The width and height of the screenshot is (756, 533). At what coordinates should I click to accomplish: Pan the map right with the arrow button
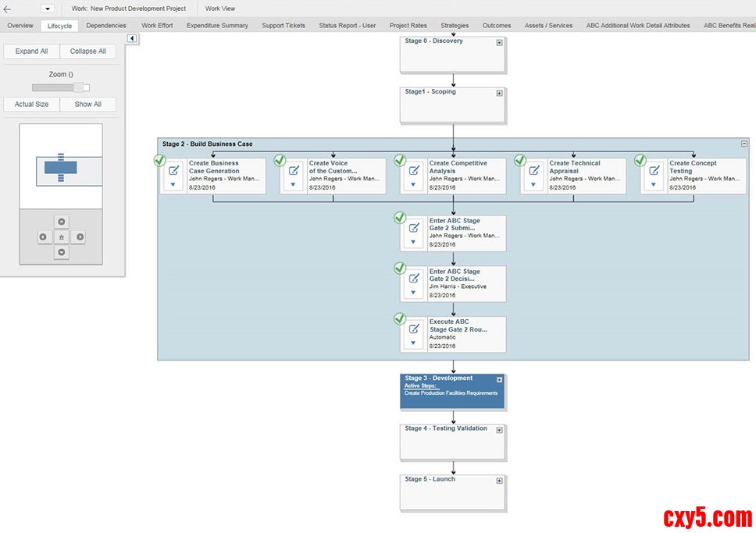tap(80, 237)
